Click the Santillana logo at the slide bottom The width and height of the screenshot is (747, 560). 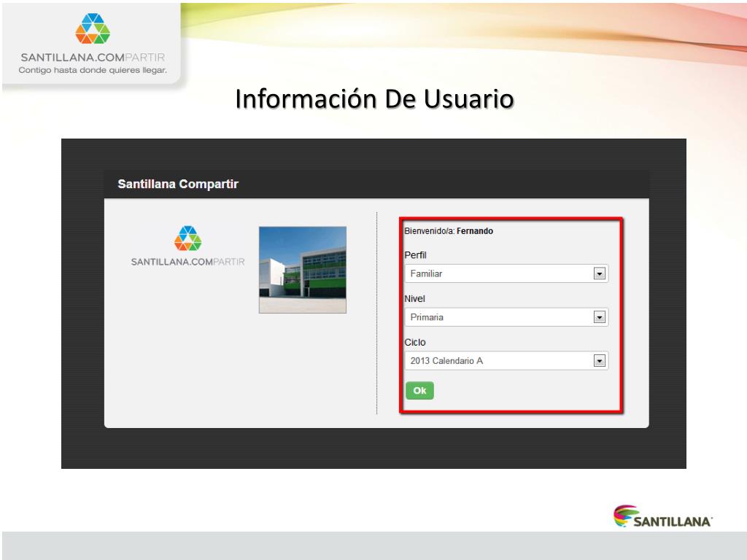(x=662, y=517)
